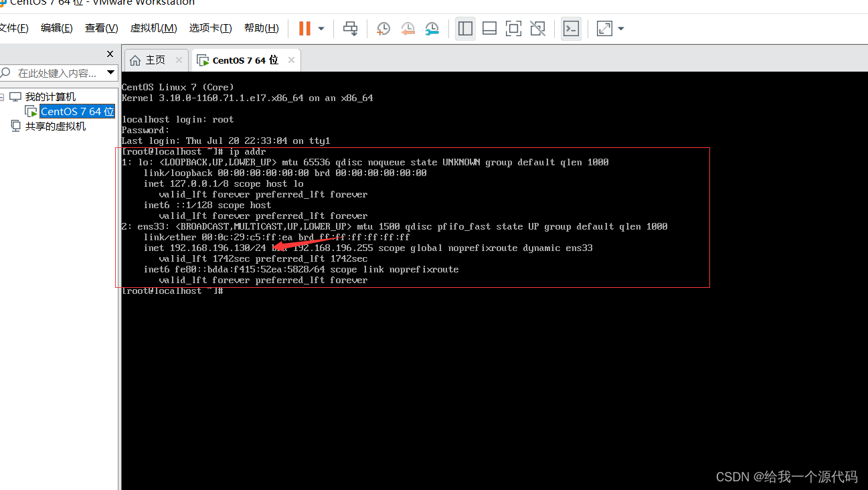This screenshot has height=490, width=868.
Task: Open the 虚拟机(M) menu
Action: [153, 28]
